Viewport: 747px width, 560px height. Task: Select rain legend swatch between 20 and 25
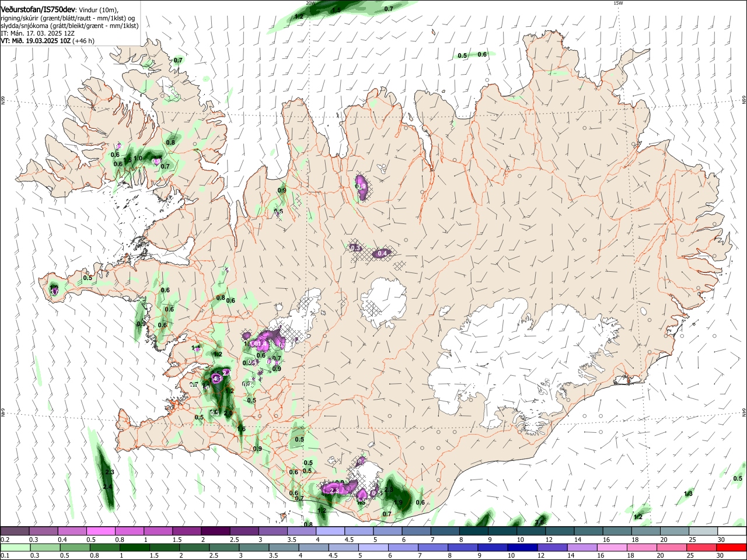[672, 547]
